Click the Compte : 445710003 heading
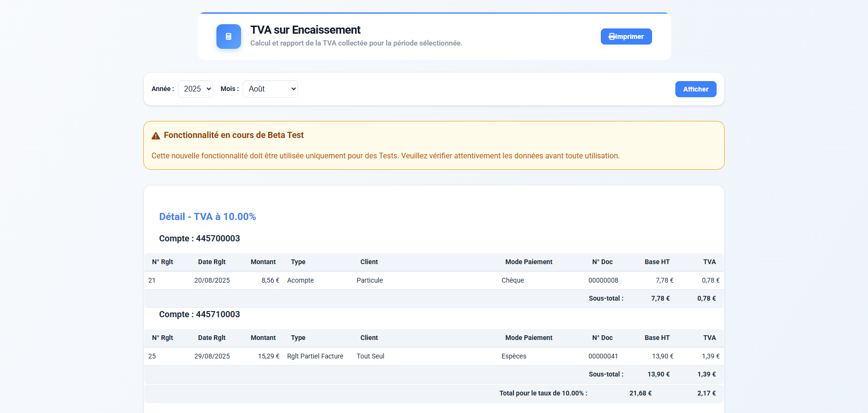Screen dimensions: 868x413 (199, 314)
